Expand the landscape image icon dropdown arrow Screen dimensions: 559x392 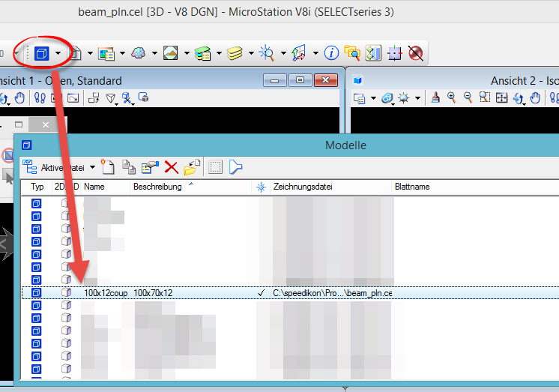187,53
